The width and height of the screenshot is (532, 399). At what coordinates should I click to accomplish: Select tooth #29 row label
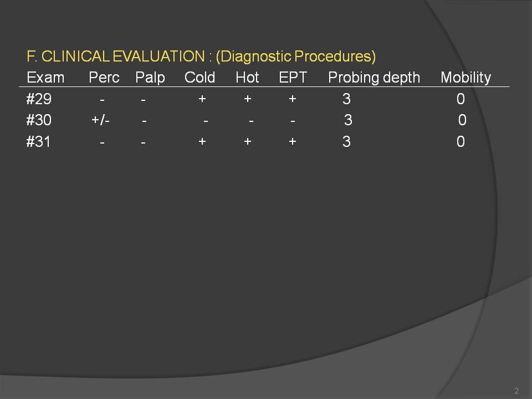pyautogui.click(x=39, y=99)
